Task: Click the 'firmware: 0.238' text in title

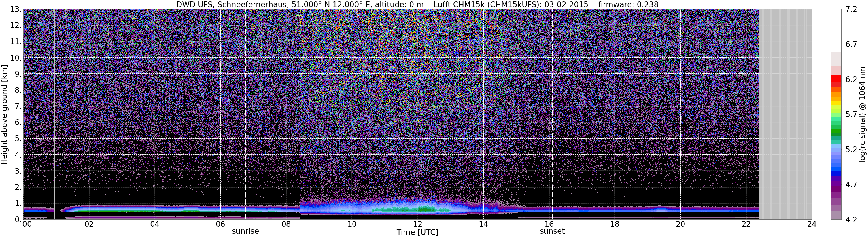Action: [x=628, y=4]
